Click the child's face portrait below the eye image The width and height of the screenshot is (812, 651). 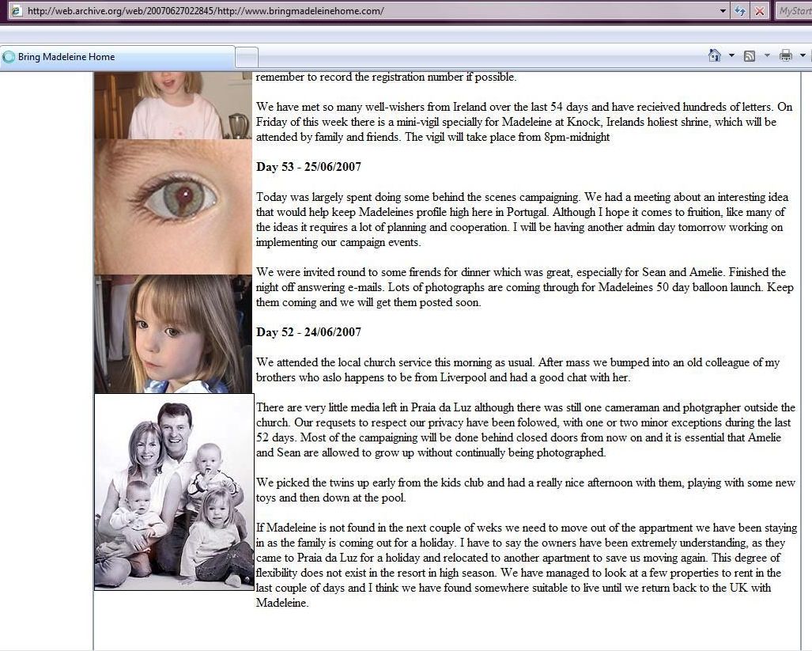173,334
